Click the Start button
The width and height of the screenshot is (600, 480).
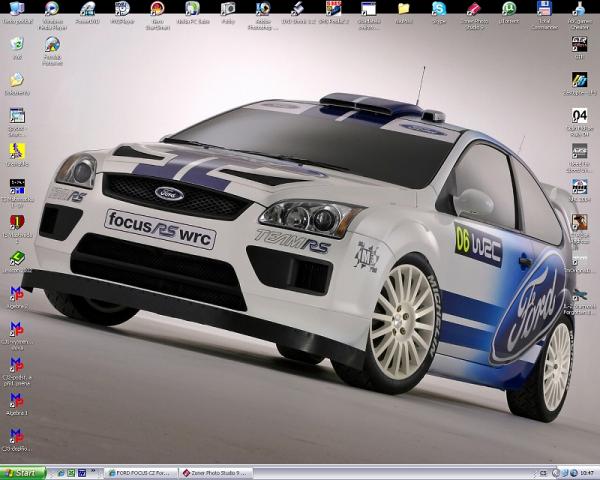(x=23, y=472)
